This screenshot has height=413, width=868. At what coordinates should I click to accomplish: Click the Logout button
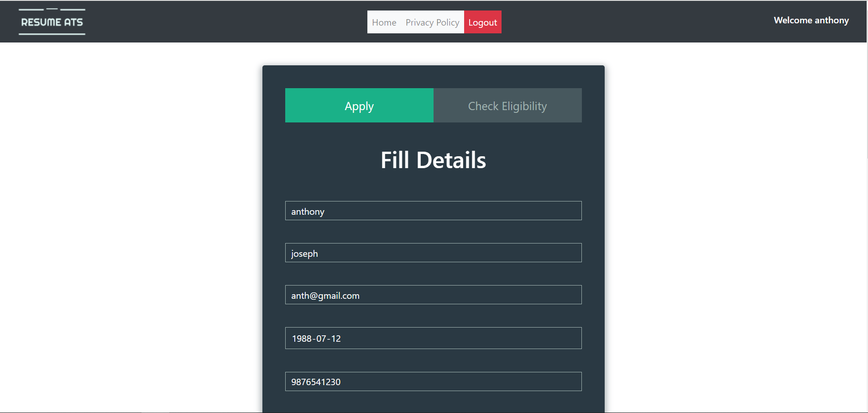coord(482,22)
